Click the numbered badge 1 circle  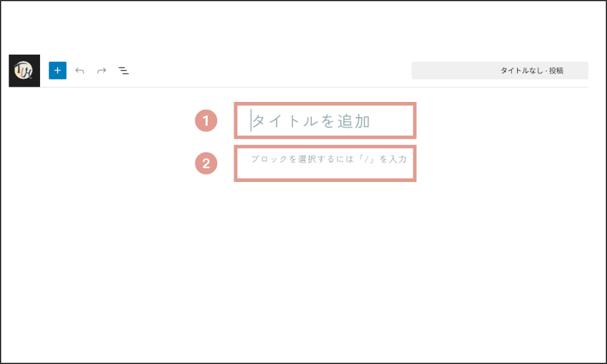206,121
